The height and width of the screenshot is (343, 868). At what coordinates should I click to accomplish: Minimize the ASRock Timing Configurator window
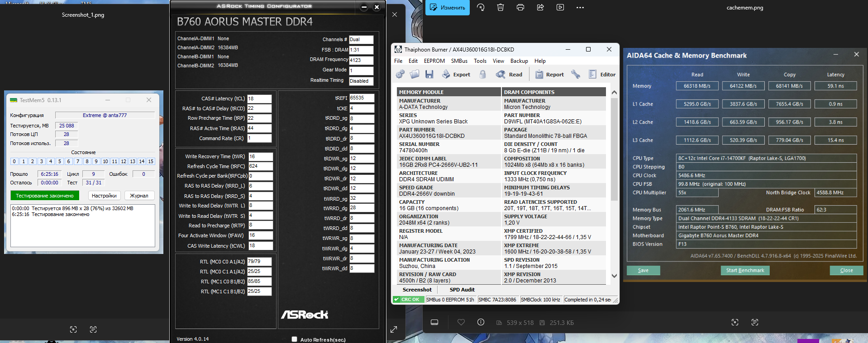tap(364, 7)
